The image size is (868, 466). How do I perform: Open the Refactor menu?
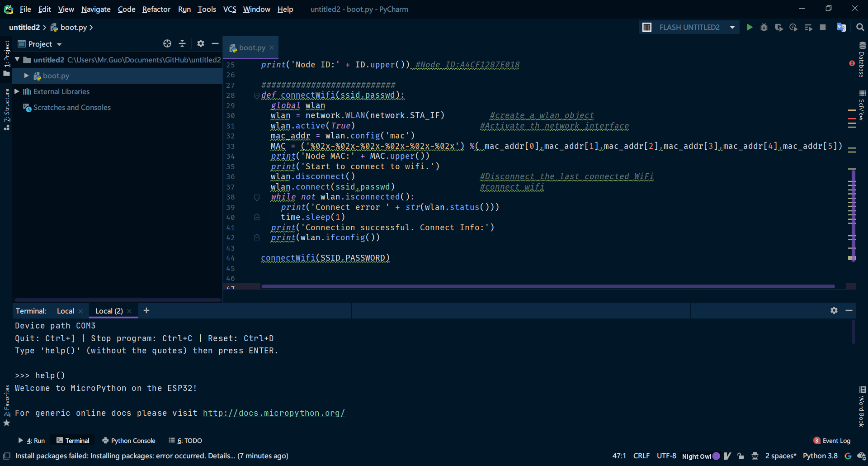coord(156,9)
